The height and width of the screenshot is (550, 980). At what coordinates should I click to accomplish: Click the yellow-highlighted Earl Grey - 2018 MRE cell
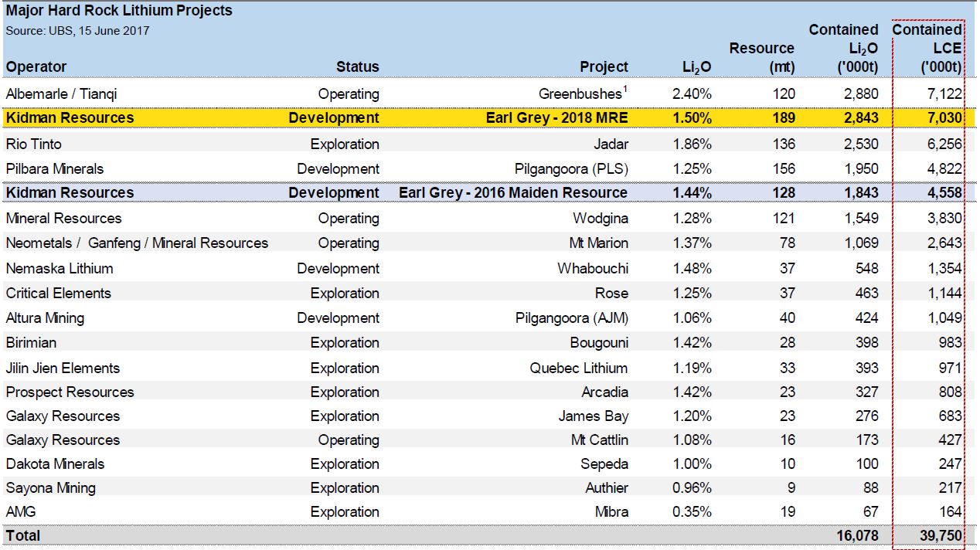click(556, 118)
